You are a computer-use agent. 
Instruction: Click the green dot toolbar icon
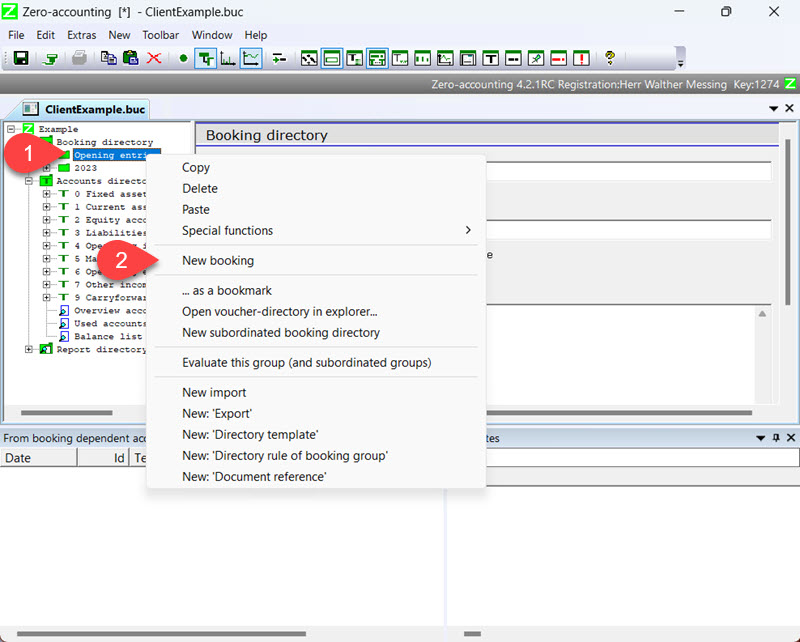[183, 58]
